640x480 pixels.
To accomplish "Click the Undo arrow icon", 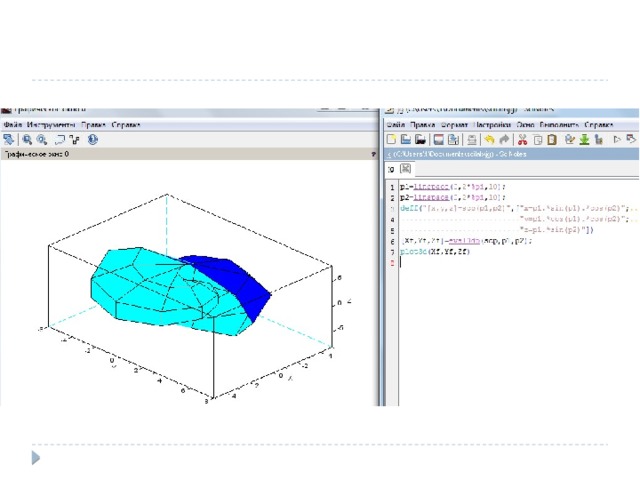I will click(490, 140).
